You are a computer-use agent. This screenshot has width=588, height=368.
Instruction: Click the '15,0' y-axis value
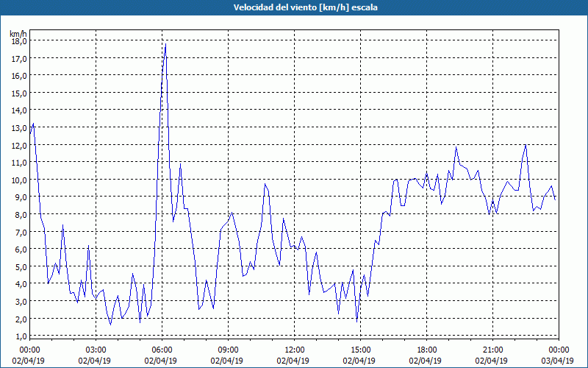(19, 93)
